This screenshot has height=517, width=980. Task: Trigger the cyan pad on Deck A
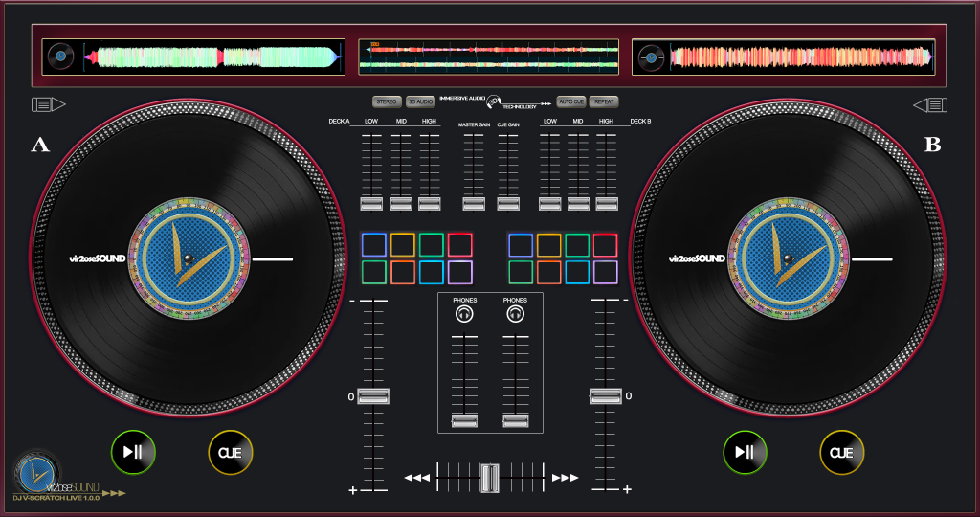pyautogui.click(x=432, y=273)
